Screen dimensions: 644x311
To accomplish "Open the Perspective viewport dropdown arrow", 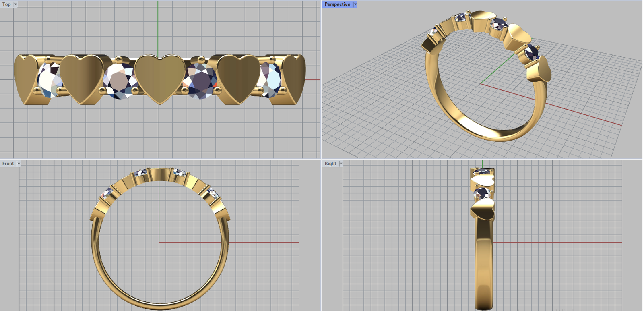I will coord(355,4).
